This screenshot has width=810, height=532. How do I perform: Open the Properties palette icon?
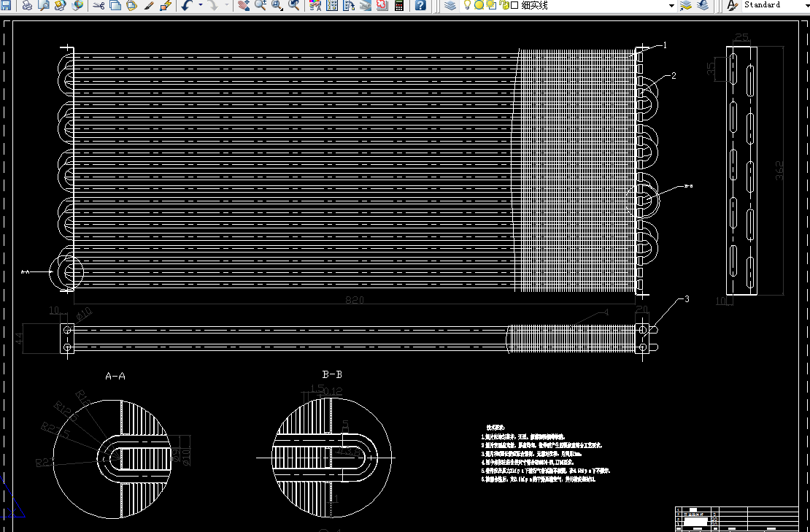[x=315, y=5]
